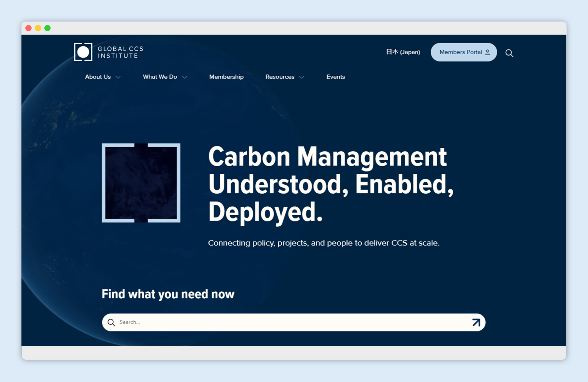This screenshot has width=588, height=382.
Task: Click the large bracket square hero graphic
Action: [141, 183]
